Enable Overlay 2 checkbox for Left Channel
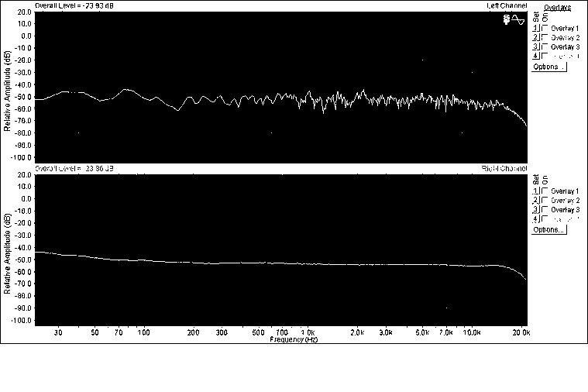The width and height of the screenshot is (588, 392). coord(545,37)
